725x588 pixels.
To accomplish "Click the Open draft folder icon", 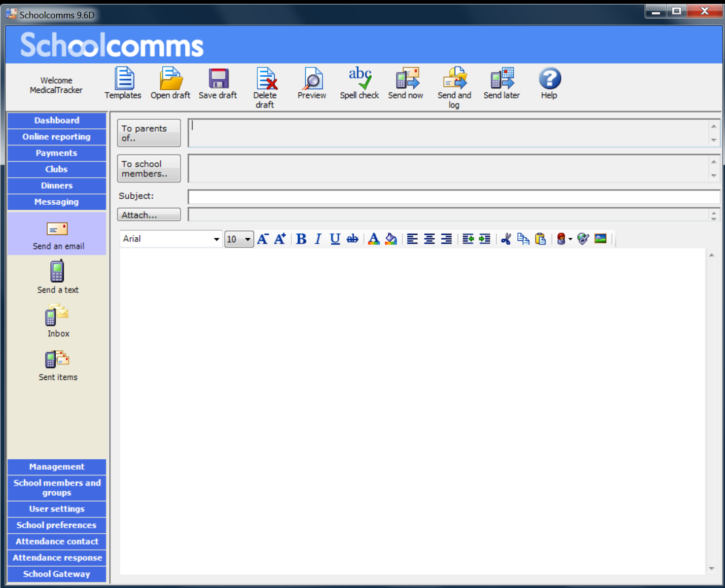I will (x=171, y=83).
